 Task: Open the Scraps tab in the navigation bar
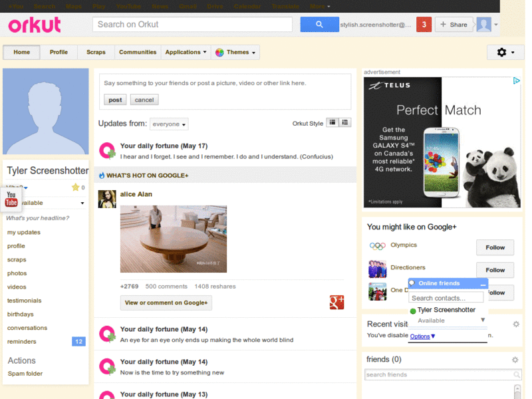coord(96,53)
